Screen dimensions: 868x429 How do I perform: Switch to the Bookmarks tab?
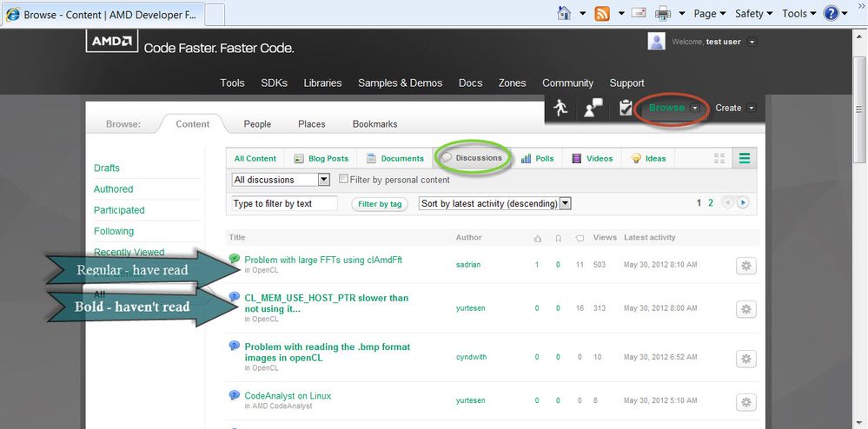[x=374, y=124]
